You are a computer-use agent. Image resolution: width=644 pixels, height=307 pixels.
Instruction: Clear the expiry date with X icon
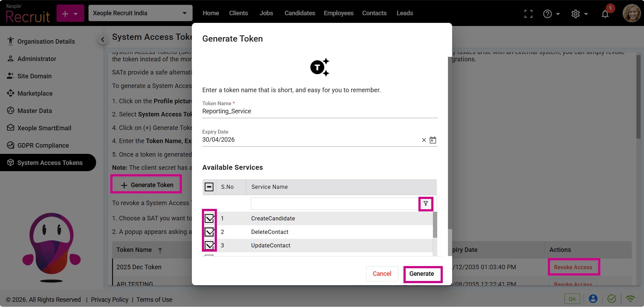click(x=424, y=140)
